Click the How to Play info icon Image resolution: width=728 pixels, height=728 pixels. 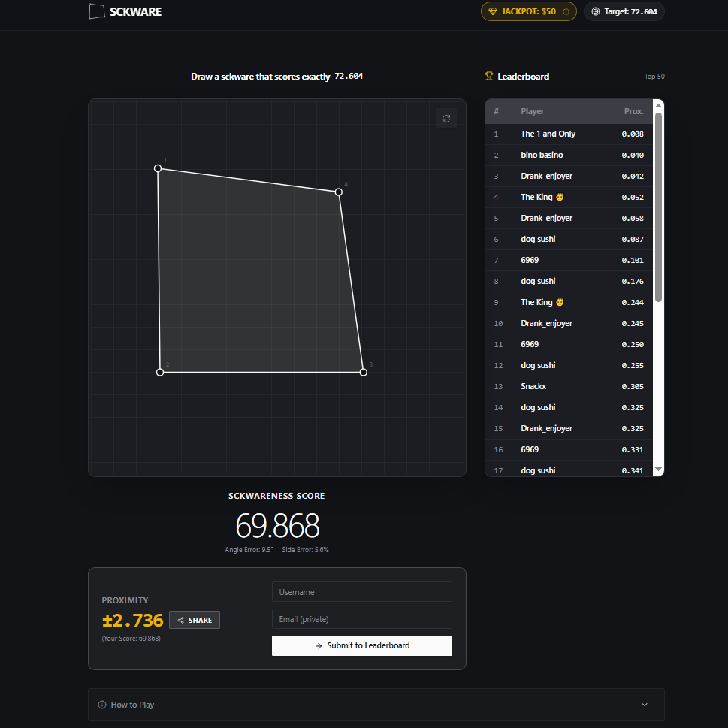coord(102,704)
